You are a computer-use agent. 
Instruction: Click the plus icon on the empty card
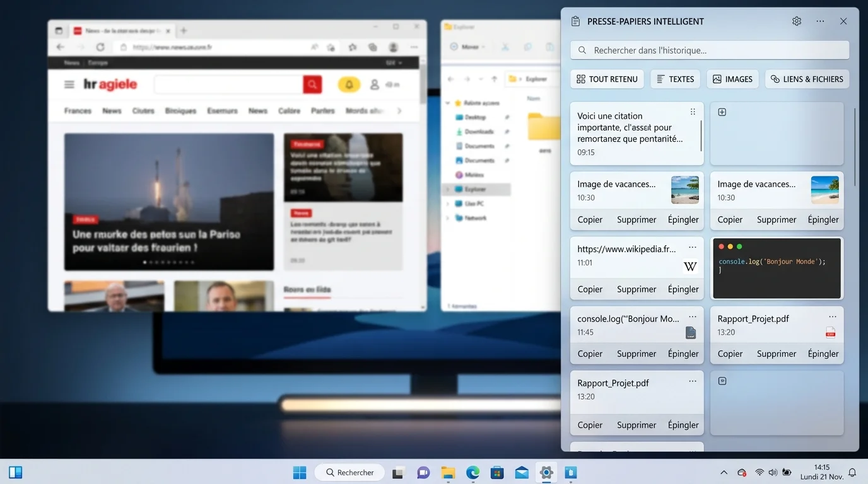(x=722, y=112)
